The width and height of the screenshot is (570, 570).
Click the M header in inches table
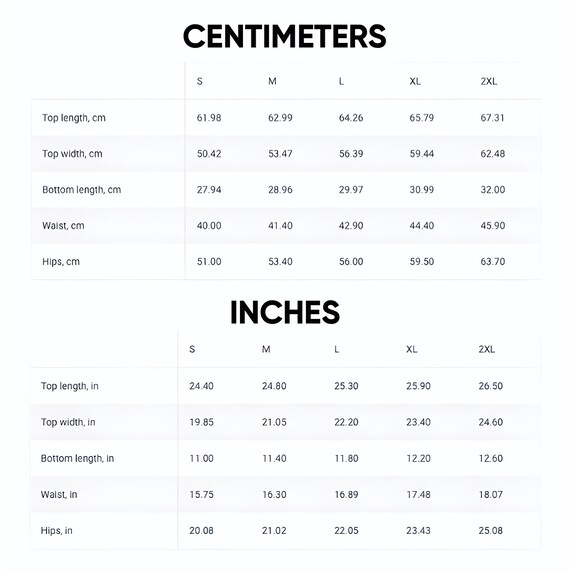[266, 349]
